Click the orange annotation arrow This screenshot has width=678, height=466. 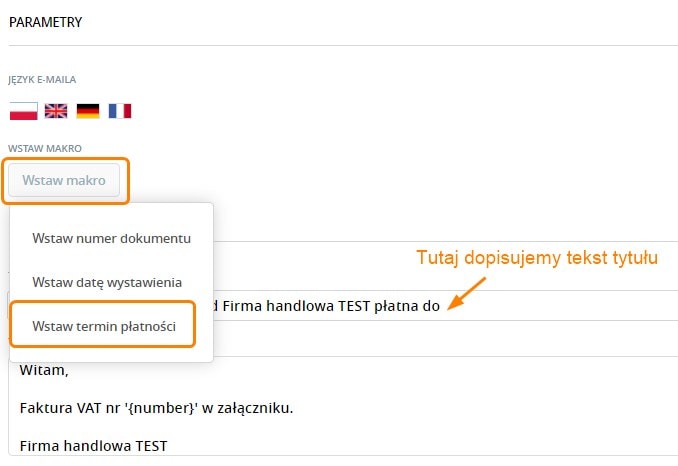pos(467,292)
